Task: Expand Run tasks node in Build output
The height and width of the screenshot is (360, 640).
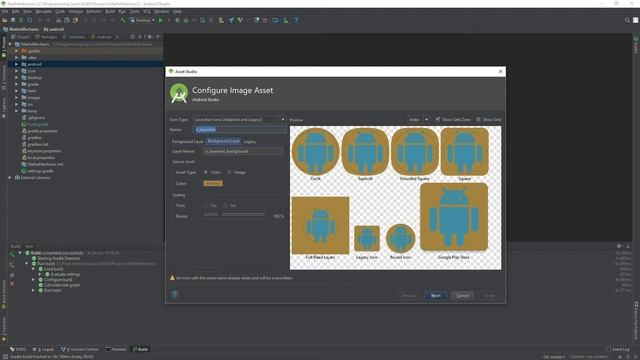Action: tap(33, 290)
